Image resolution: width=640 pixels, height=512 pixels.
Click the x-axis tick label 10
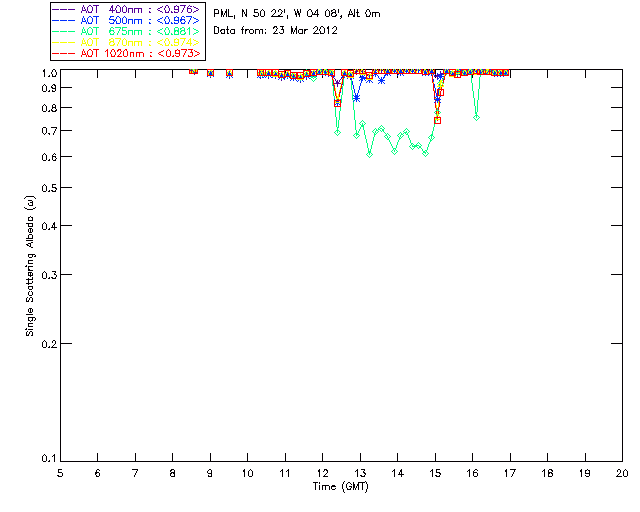point(247,473)
